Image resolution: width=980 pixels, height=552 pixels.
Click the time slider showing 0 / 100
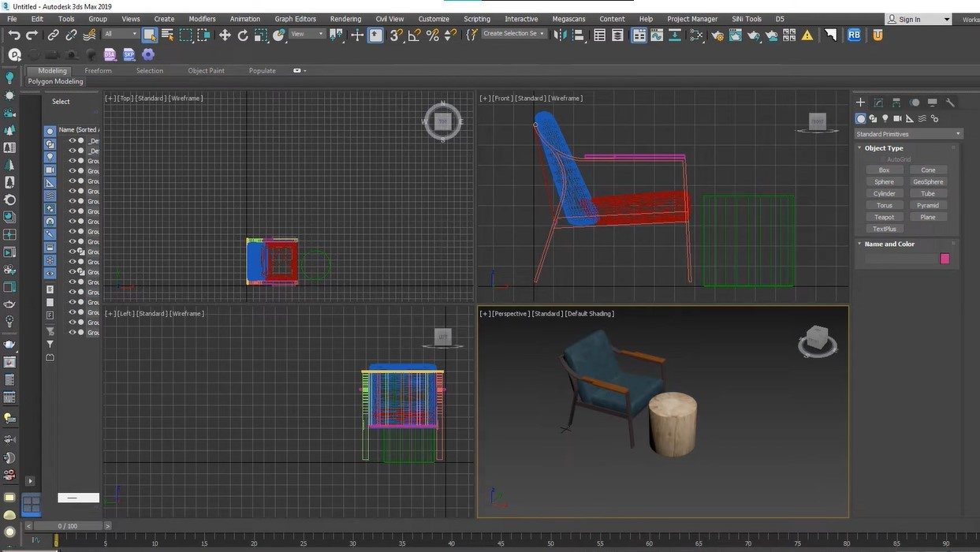point(68,526)
